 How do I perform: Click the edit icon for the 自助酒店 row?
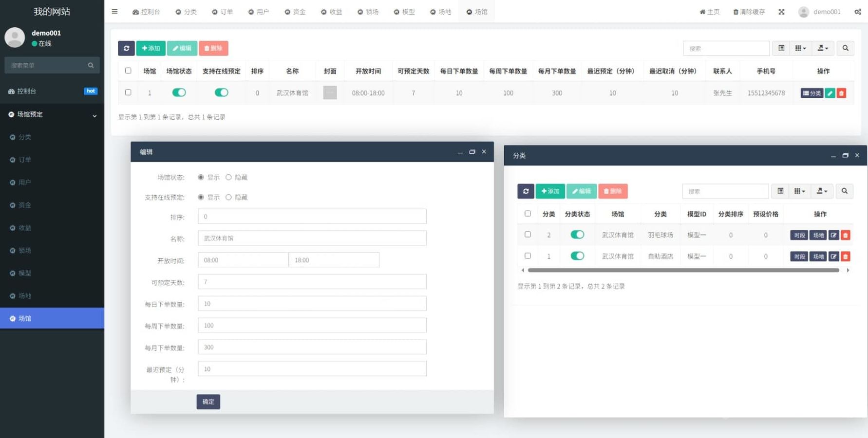tap(833, 256)
